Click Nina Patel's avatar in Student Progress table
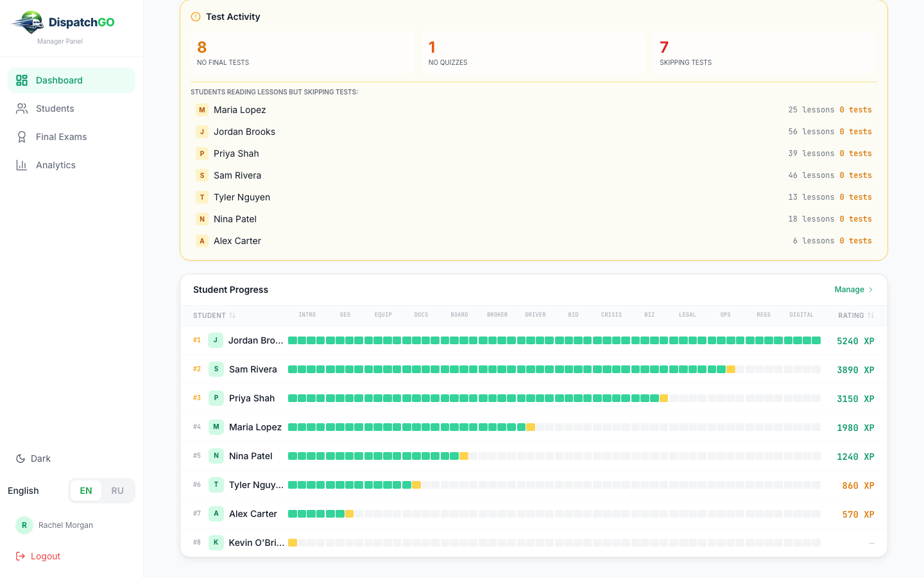Screen dimensions: 924x578 tap(216, 456)
